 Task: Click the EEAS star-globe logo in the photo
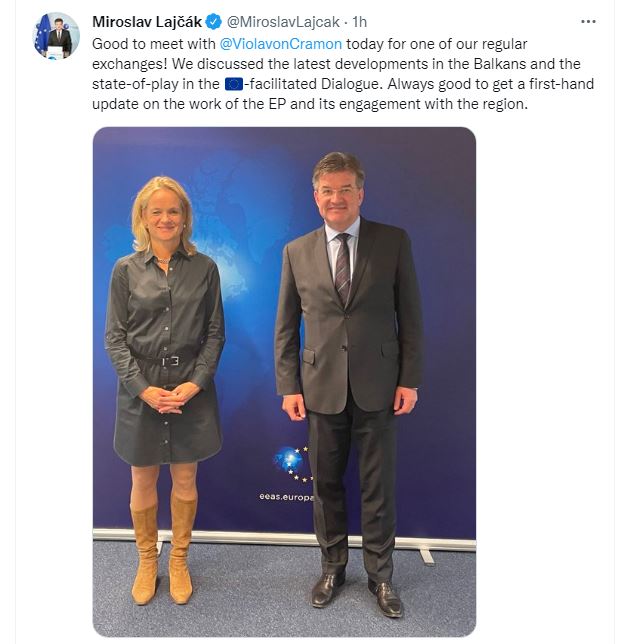294,463
